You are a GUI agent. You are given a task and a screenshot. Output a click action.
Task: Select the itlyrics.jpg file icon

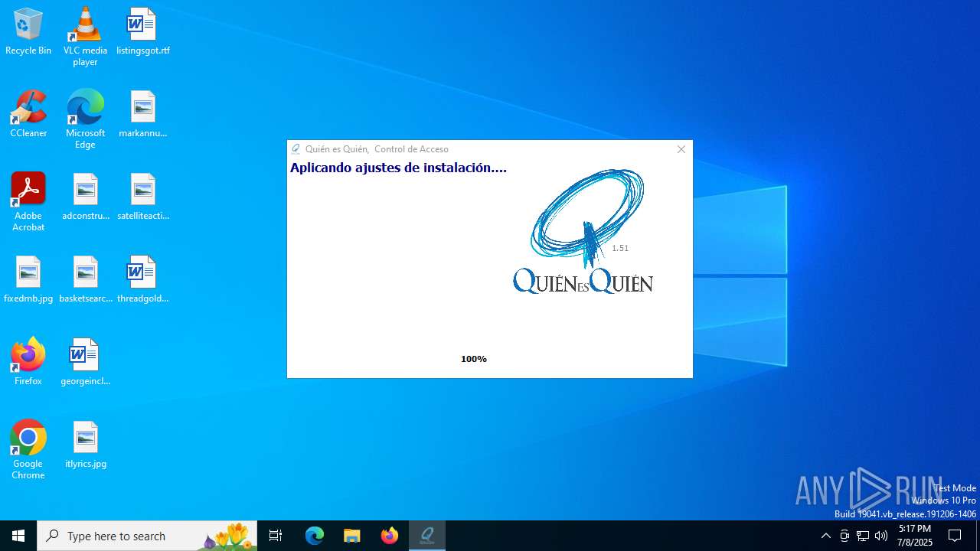(x=85, y=445)
